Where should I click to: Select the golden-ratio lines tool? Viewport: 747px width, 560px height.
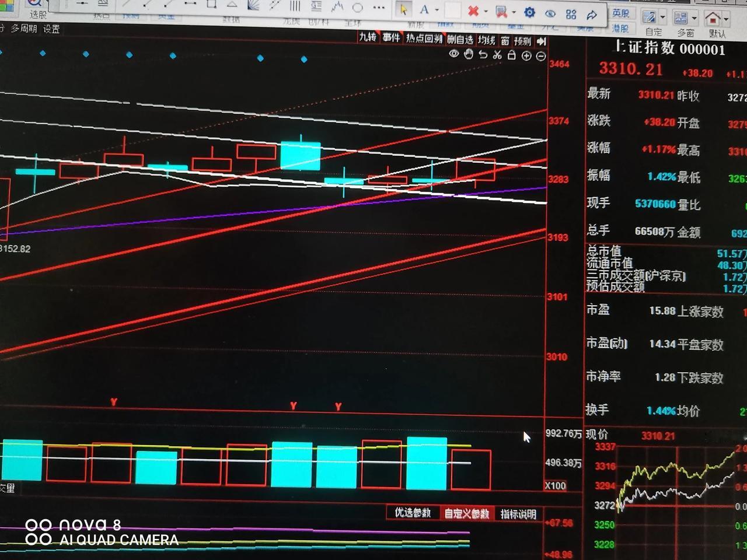pos(316,6)
